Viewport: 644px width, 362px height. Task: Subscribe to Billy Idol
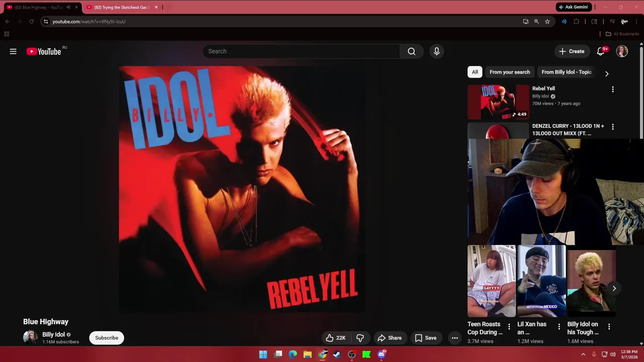click(x=107, y=338)
